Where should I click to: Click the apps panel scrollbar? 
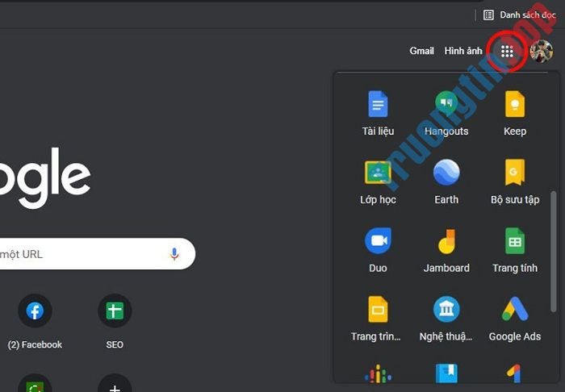pyautogui.click(x=554, y=252)
